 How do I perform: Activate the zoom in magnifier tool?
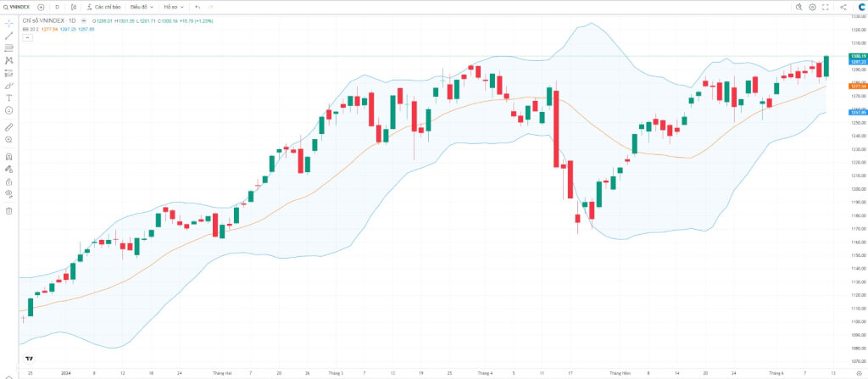point(8,140)
